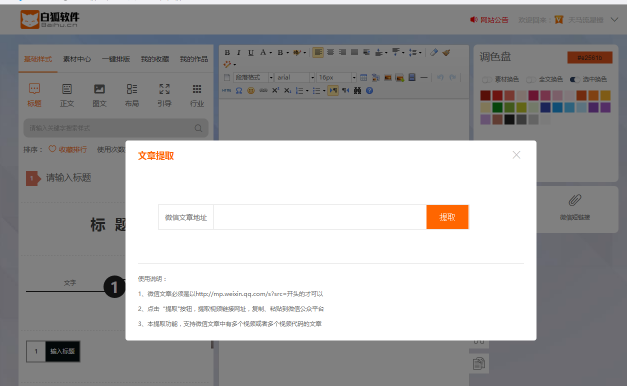The image size is (627, 386).
Task: Apply right text alignment
Action: 342,52
